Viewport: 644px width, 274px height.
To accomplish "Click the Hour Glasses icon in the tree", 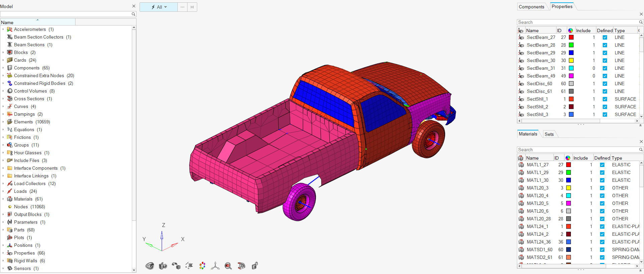I will click(x=10, y=153).
